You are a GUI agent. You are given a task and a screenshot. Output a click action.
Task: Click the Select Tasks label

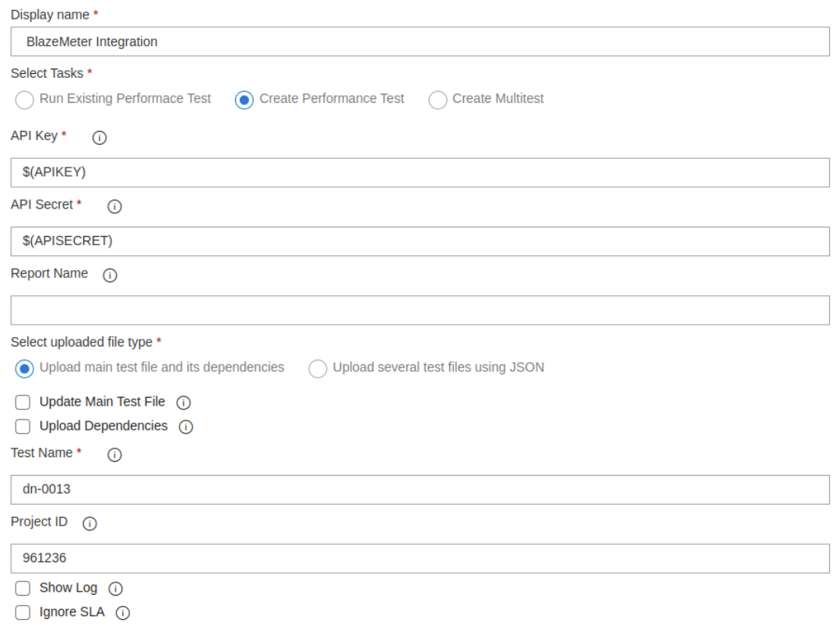(x=47, y=73)
